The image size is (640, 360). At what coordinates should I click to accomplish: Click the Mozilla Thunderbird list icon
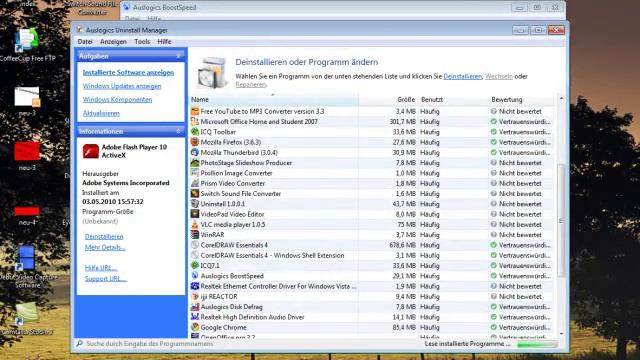[195, 152]
